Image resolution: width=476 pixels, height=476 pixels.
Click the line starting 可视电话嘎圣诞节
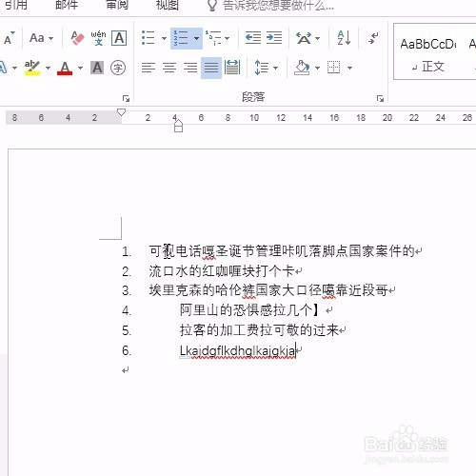(x=282, y=251)
